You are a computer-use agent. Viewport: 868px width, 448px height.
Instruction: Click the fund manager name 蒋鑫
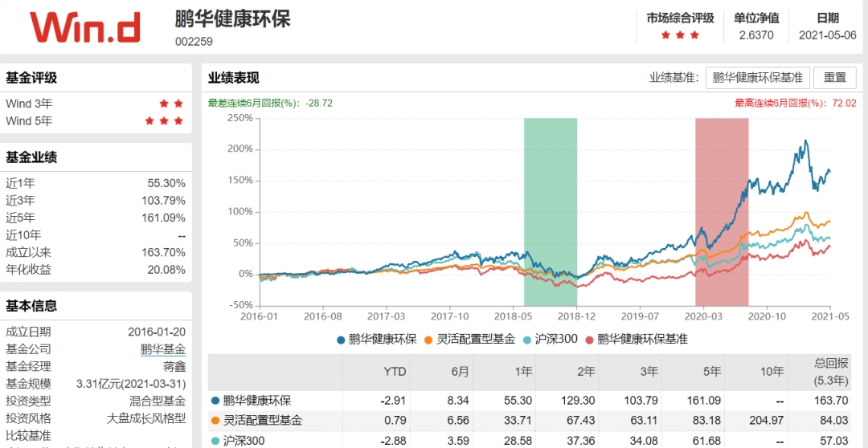[x=174, y=366]
